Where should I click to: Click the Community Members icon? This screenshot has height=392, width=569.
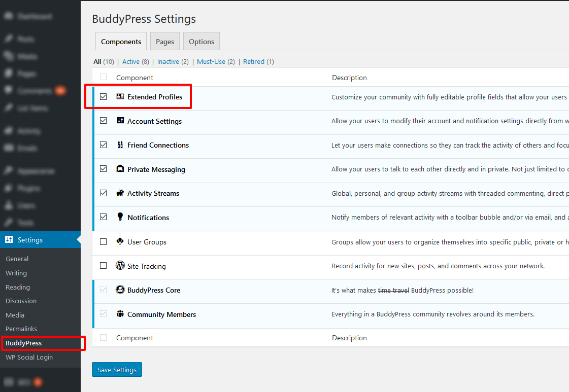pyautogui.click(x=120, y=314)
